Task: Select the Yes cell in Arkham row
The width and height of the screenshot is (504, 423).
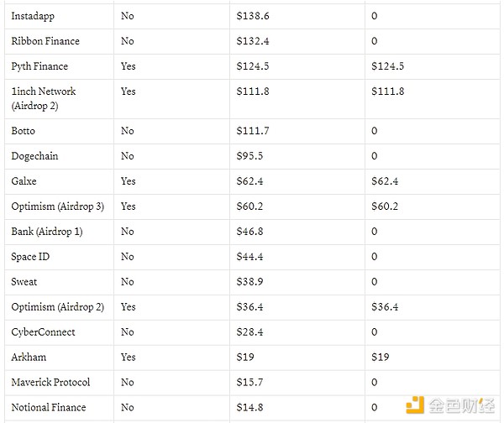Action: (128, 358)
